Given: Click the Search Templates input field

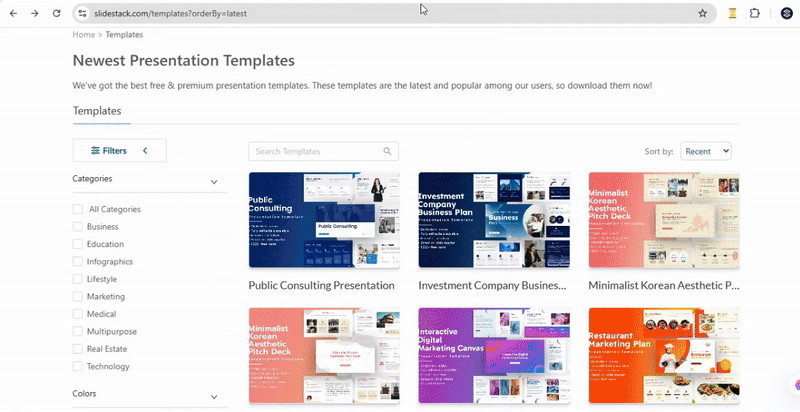Looking at the screenshot, I should [x=315, y=151].
